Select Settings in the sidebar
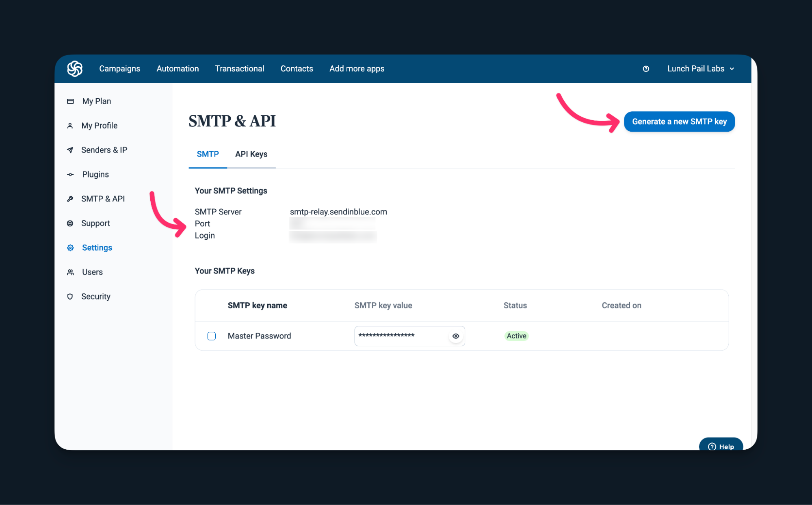The image size is (812, 505). click(x=97, y=247)
